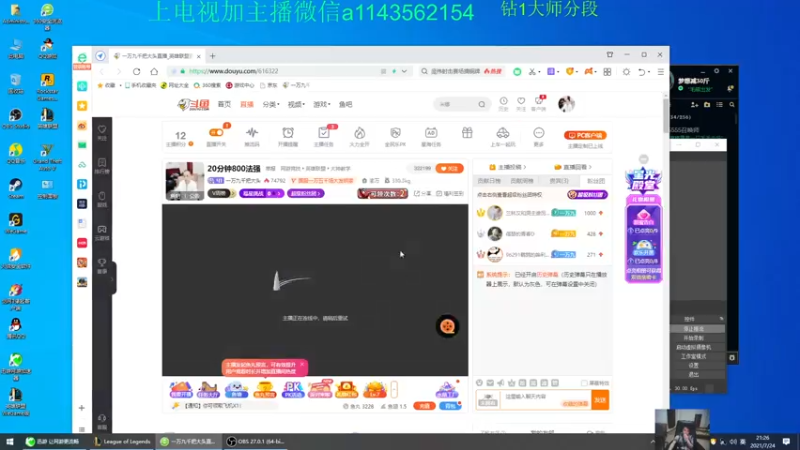
Task: Switch to 贡献日榜 tab
Action: tap(489, 181)
